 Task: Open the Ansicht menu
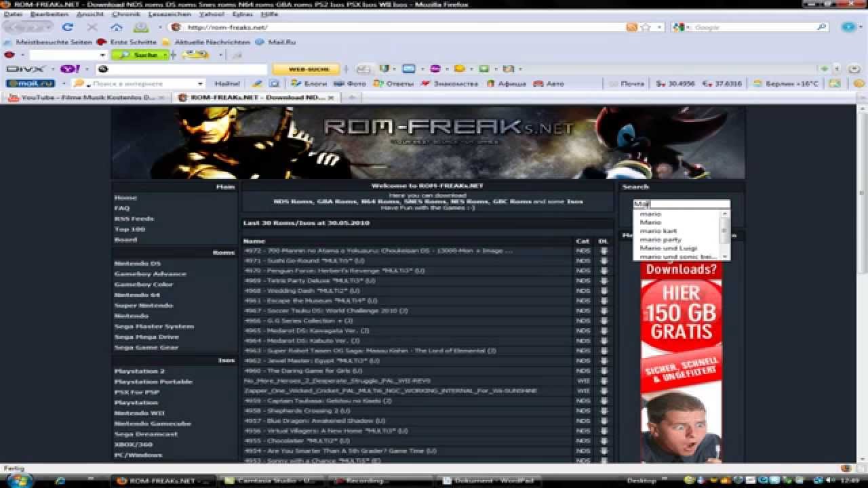point(90,14)
